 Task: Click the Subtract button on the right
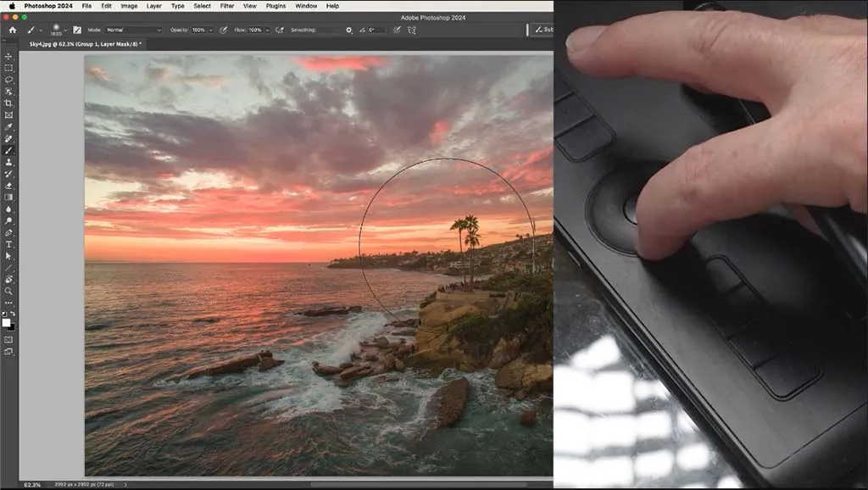point(547,29)
